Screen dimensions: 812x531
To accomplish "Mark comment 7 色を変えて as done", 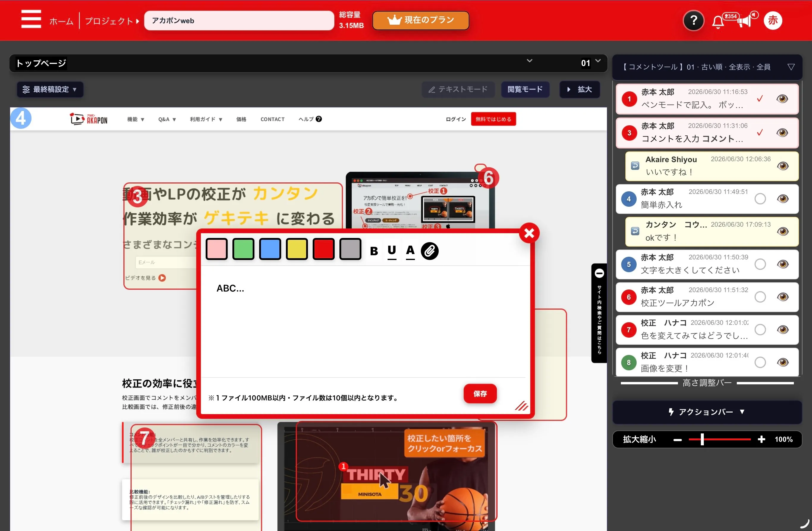I will coord(760,330).
